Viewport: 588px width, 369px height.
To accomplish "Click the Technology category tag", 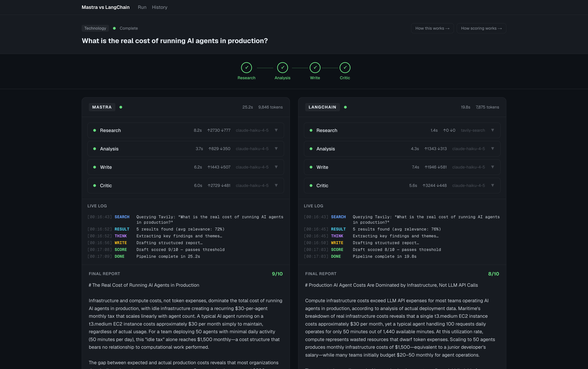I will point(95,28).
